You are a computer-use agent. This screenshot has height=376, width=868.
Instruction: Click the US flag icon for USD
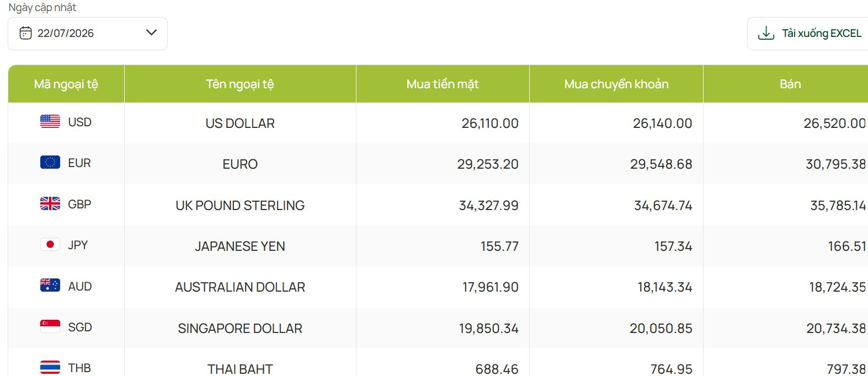click(50, 122)
